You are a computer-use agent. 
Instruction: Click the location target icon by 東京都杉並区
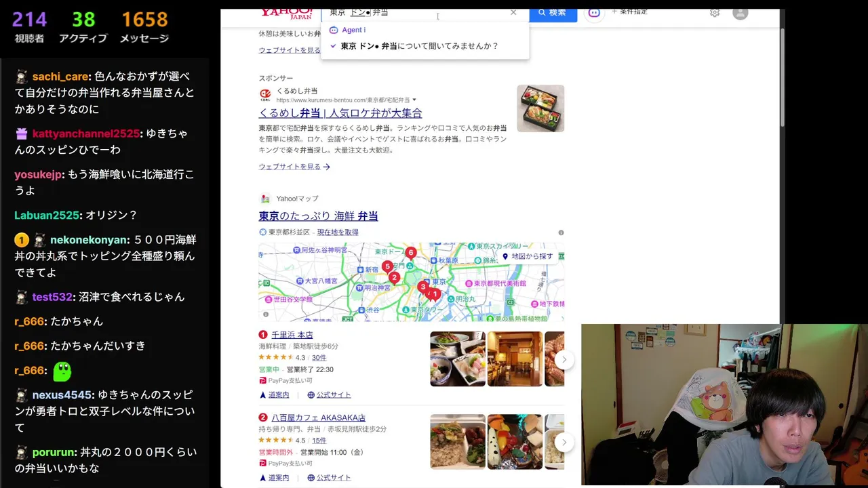pyautogui.click(x=262, y=232)
